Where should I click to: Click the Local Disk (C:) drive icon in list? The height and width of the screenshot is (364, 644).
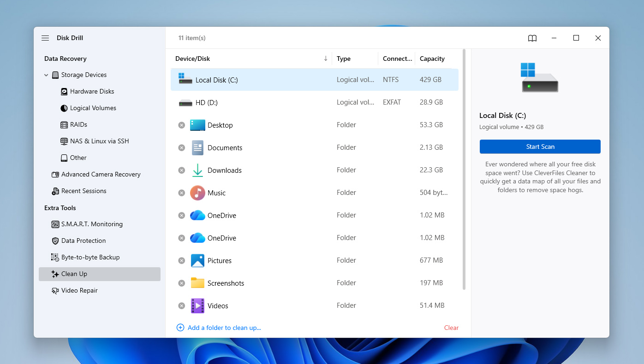click(x=185, y=79)
